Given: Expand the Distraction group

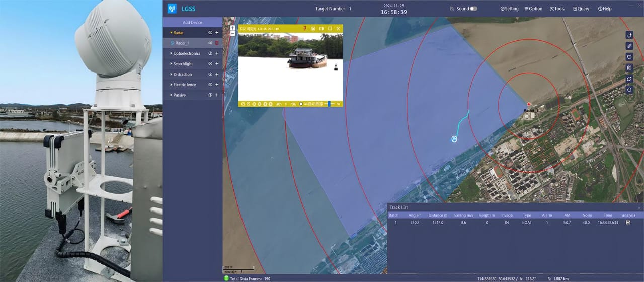Looking at the screenshot, I should click(171, 74).
